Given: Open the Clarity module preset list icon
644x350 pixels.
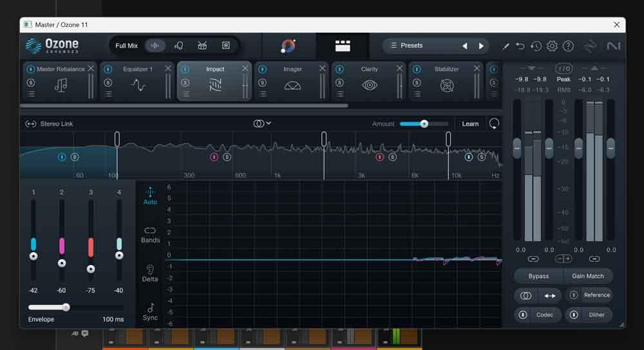Looking at the screenshot, I should [339, 94].
